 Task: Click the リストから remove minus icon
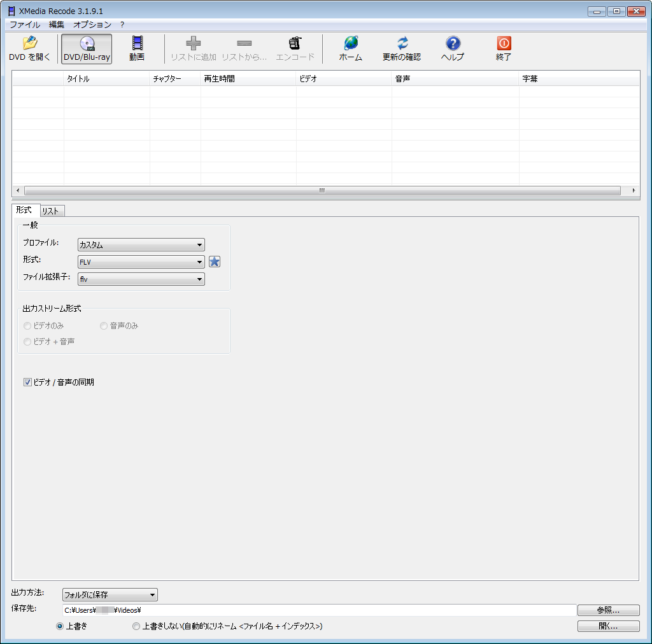click(x=244, y=48)
